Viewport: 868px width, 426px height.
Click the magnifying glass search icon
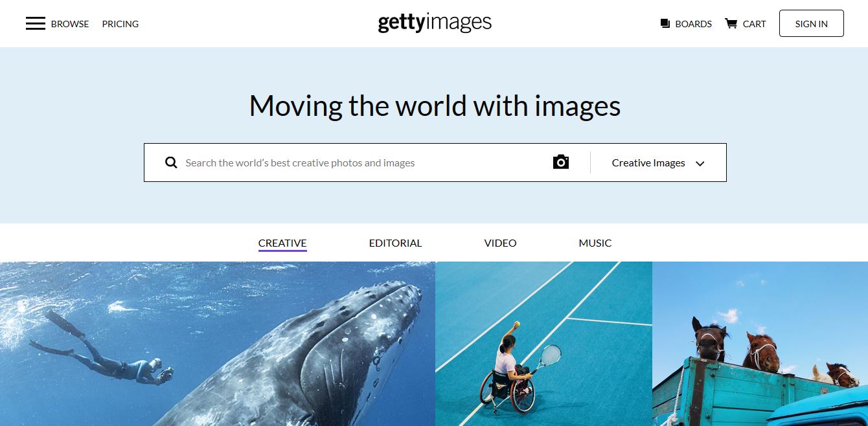pyautogui.click(x=171, y=163)
